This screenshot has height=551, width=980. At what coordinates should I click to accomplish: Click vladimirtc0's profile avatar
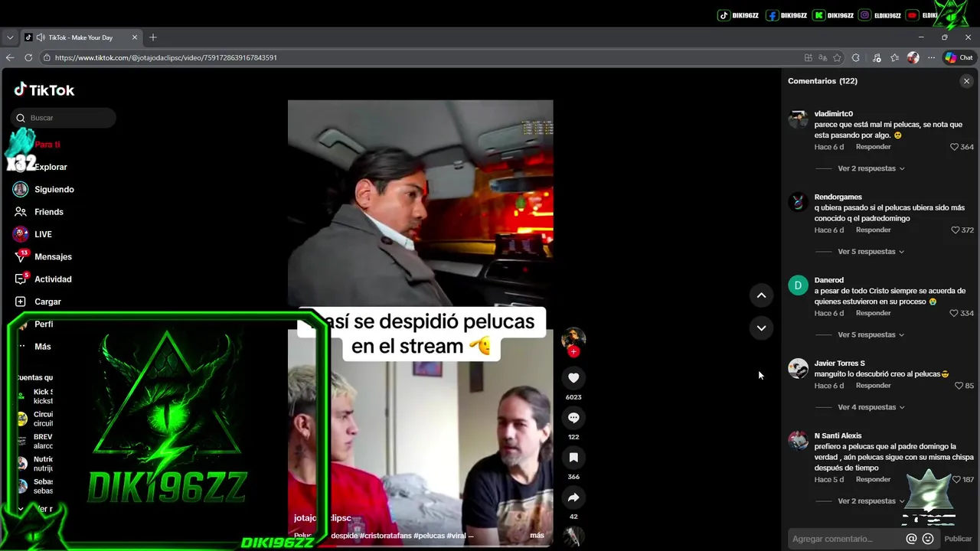(x=798, y=119)
